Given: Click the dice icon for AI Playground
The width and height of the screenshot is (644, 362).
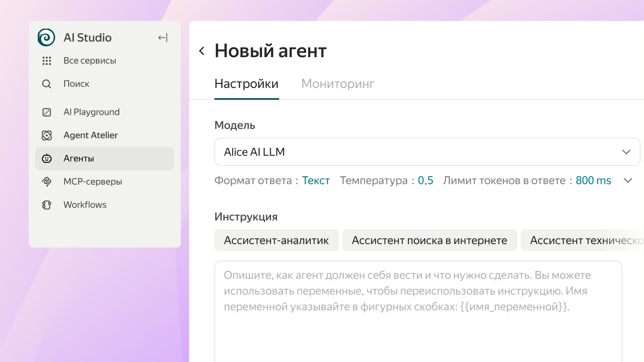Looking at the screenshot, I should 47,112.
